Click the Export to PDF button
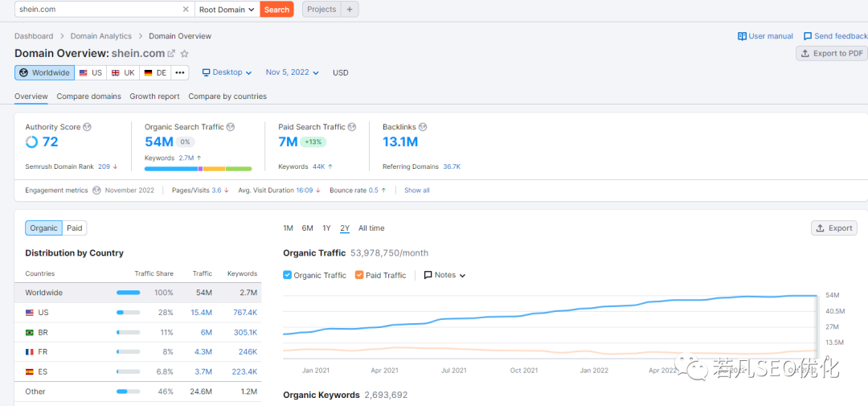This screenshot has height=406, width=868. click(x=831, y=53)
